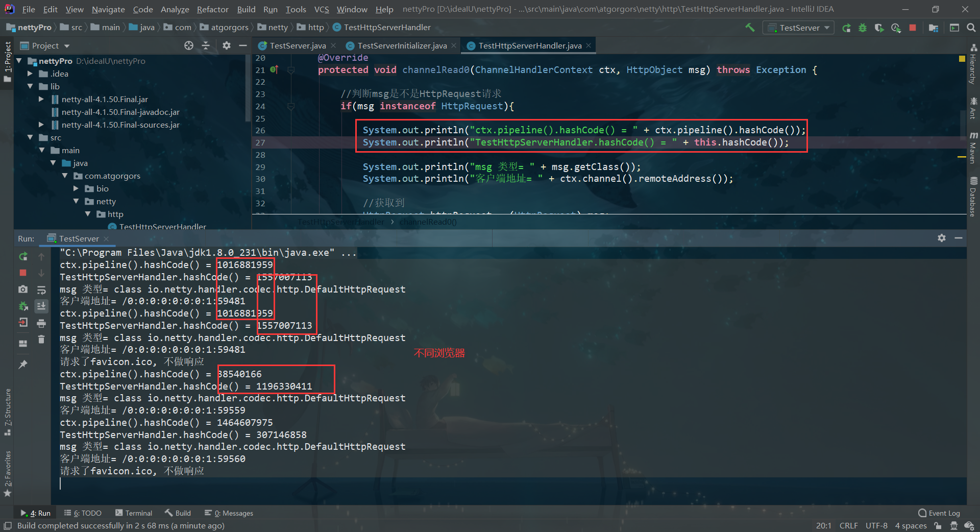980x532 pixels.
Task: Toggle the Structure tool window button
Action: (7, 412)
